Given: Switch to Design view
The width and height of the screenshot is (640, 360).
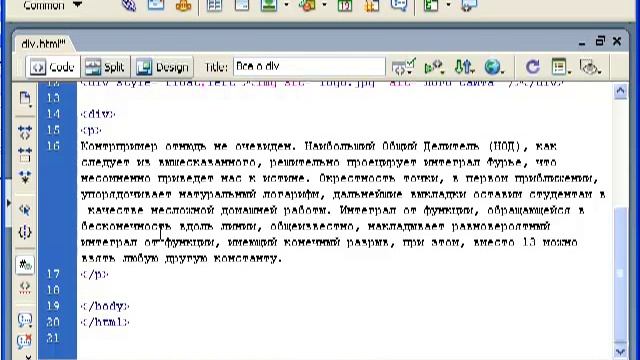Looking at the screenshot, I should tap(162, 67).
